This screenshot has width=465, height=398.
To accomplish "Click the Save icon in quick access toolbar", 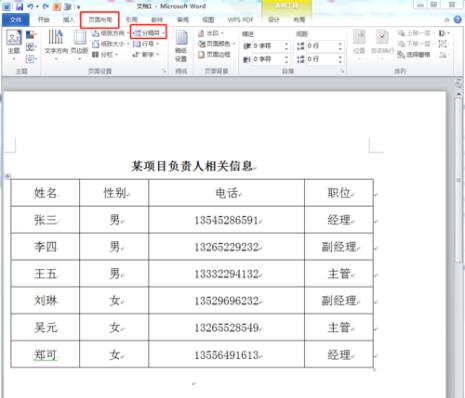I will (20, 6).
